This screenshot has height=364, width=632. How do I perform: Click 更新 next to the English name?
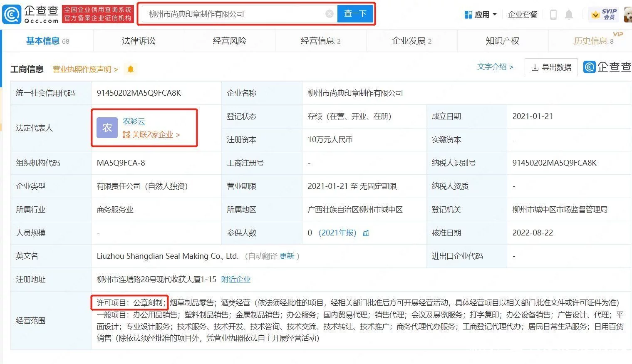(x=287, y=256)
